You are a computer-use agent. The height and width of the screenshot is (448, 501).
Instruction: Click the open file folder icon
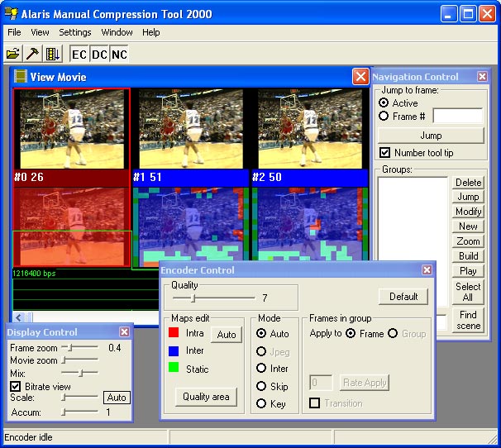(x=13, y=54)
